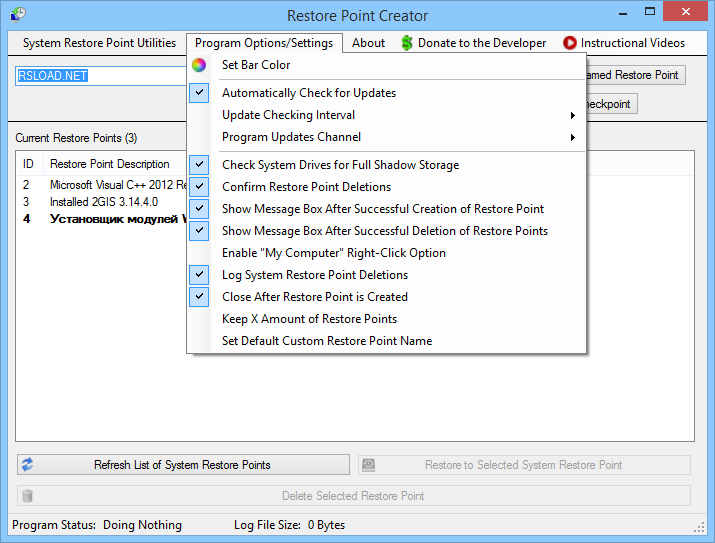The height and width of the screenshot is (543, 715).
Task: Click the window resize grip icon
Action: [x=699, y=527]
